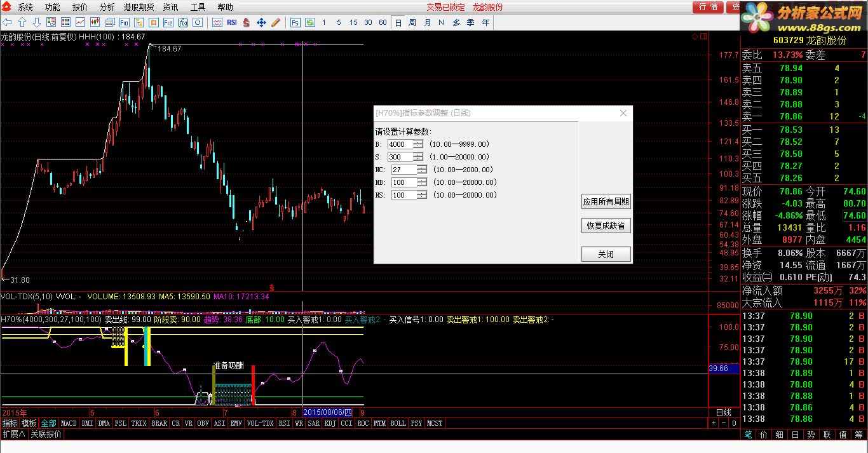The image size is (868, 453).
Task: Open the line chart toolbar icon
Action: [x=80, y=22]
